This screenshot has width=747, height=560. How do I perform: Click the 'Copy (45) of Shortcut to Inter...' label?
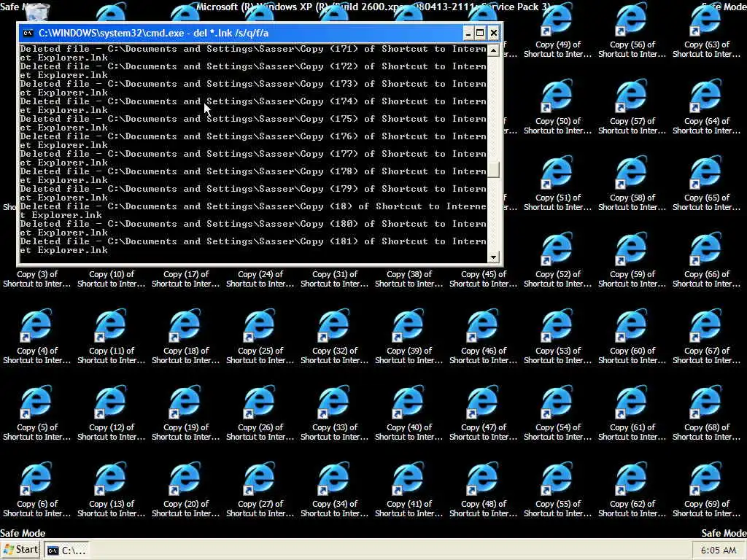tap(483, 279)
